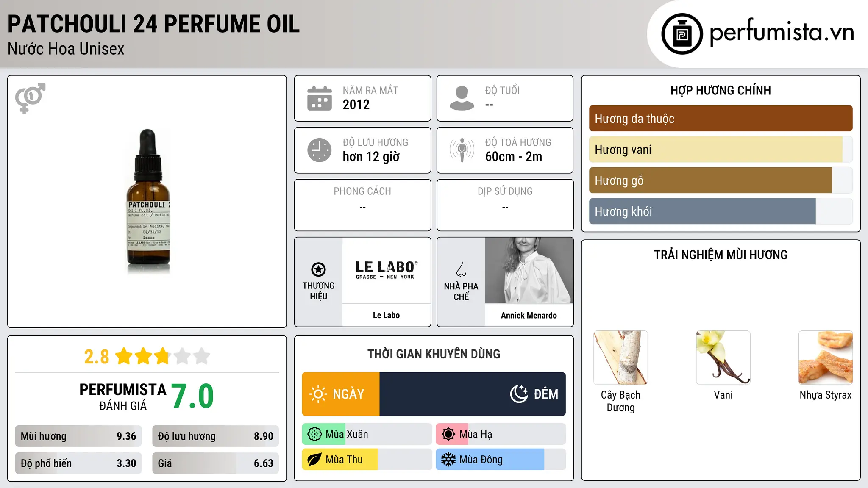Click the person icon beside Độ tuổi
Image resolution: width=868 pixels, height=488 pixels.
pos(462,98)
